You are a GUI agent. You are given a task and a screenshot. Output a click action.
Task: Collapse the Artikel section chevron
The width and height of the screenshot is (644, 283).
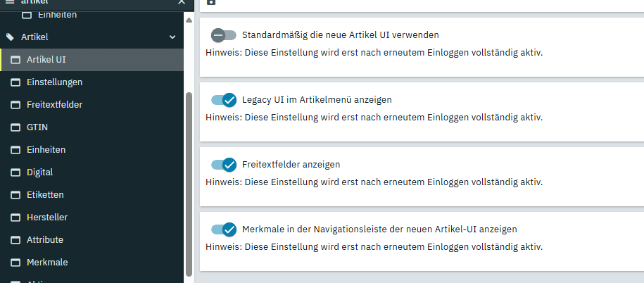point(172,37)
